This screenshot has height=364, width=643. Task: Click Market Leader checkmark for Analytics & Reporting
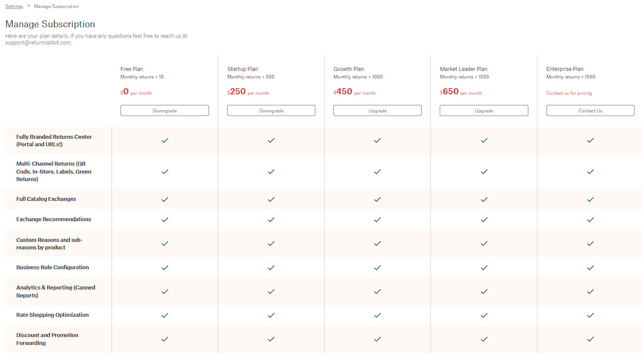484,292
